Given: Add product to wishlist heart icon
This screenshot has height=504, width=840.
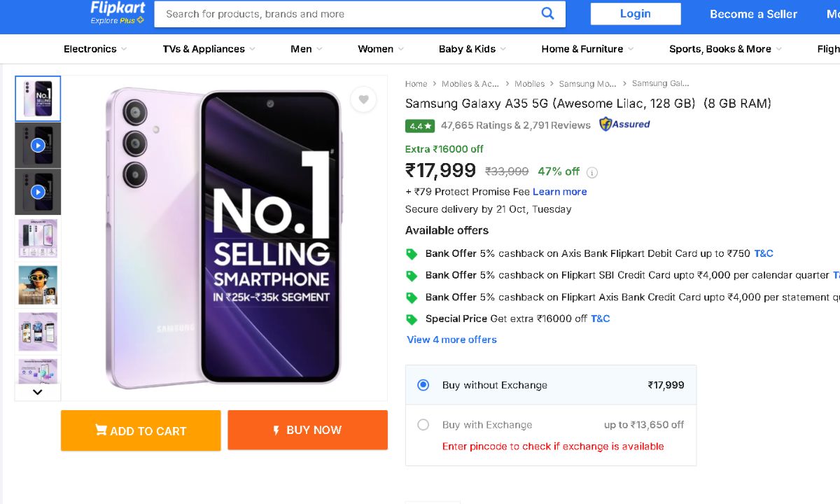Looking at the screenshot, I should [x=363, y=100].
